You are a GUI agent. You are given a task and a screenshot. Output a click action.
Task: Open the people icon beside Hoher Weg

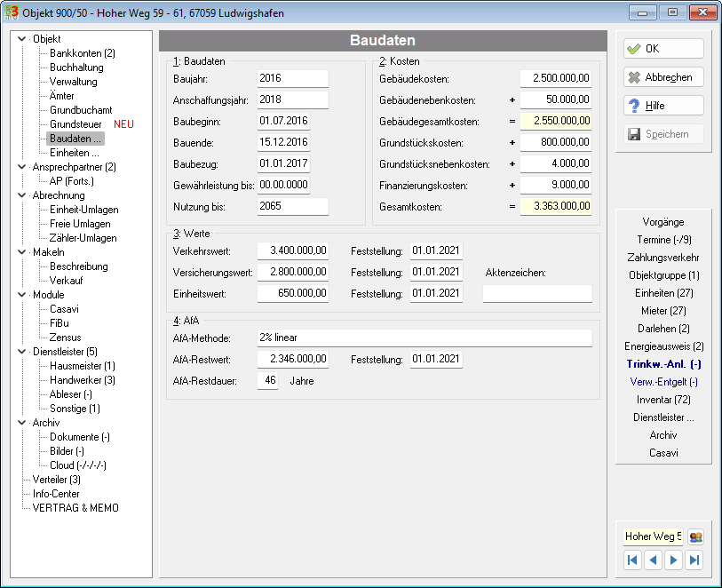coord(695,536)
